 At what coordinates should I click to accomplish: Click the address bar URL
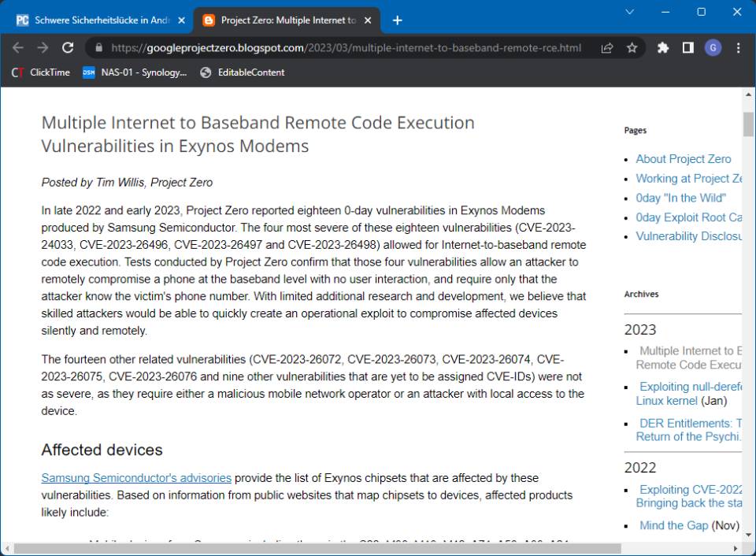(x=346, y=48)
